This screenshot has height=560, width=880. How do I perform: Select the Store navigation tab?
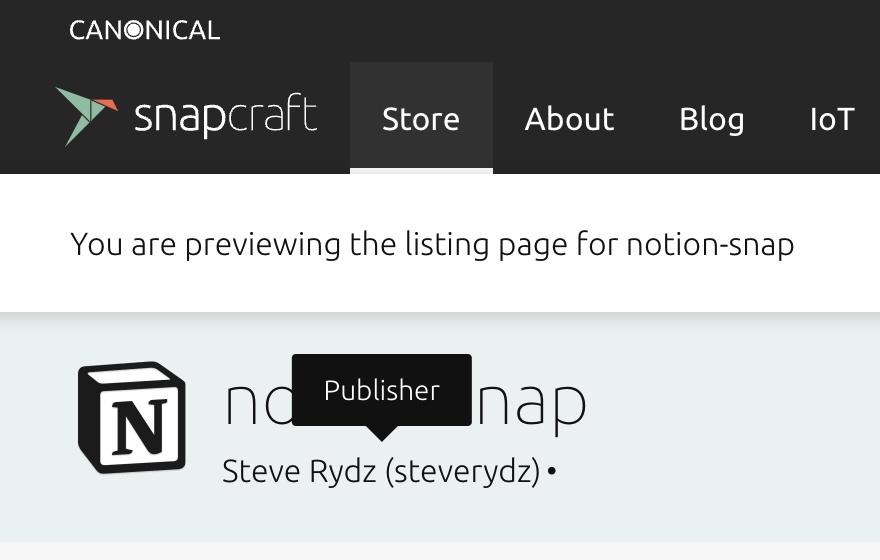click(421, 118)
